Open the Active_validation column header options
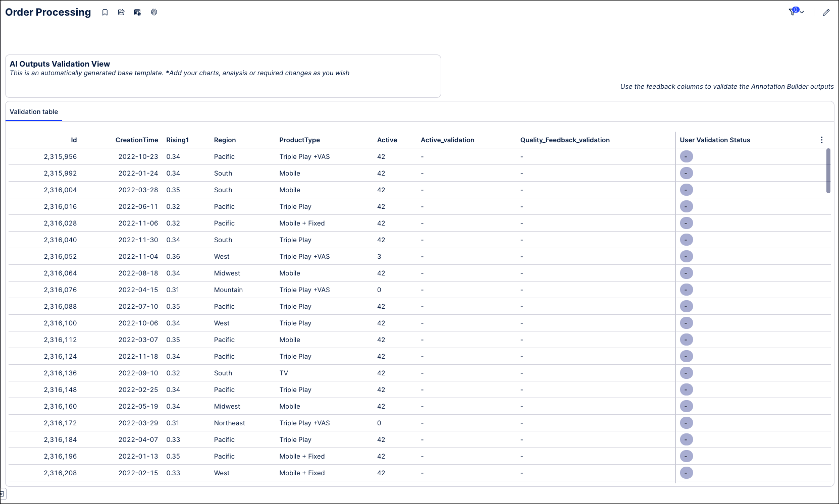The width and height of the screenshot is (839, 504). click(x=448, y=140)
